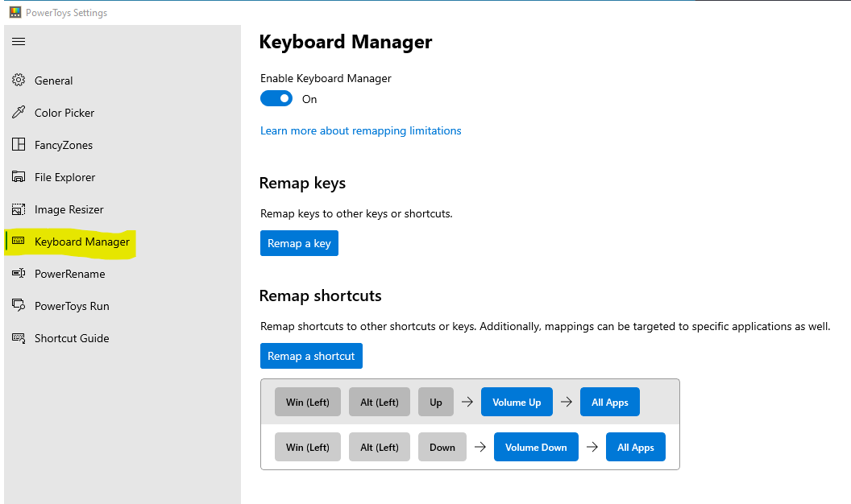The width and height of the screenshot is (851, 504).
Task: Click the Remap a shortcut button
Action: (x=311, y=356)
